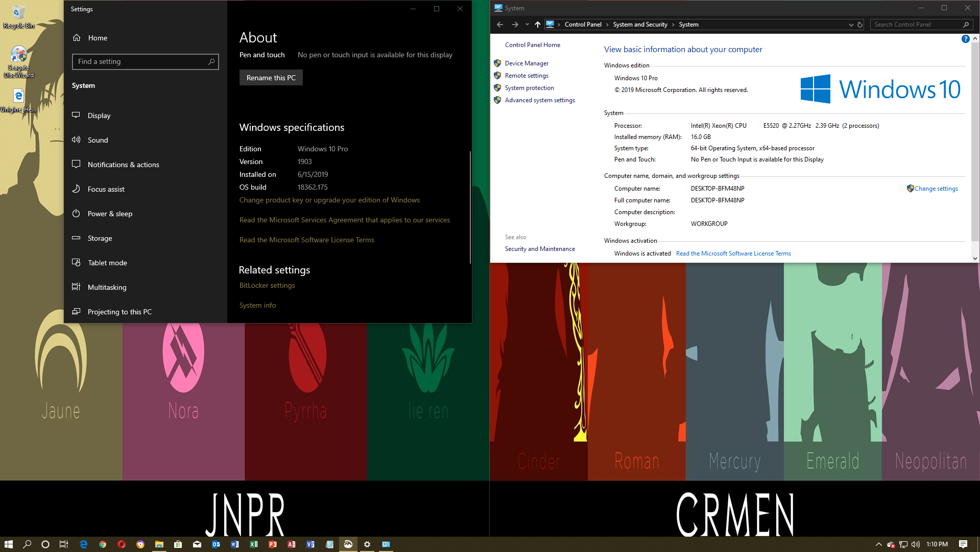Screen dimensions: 980x552
Task: Open recent locations dropdown arrow
Action: coord(527,25)
